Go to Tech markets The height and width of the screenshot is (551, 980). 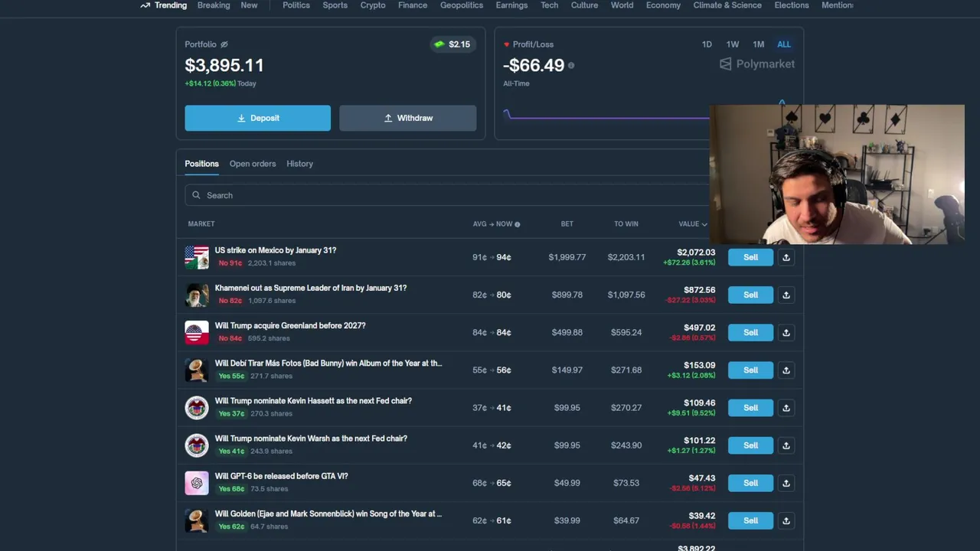[550, 5]
